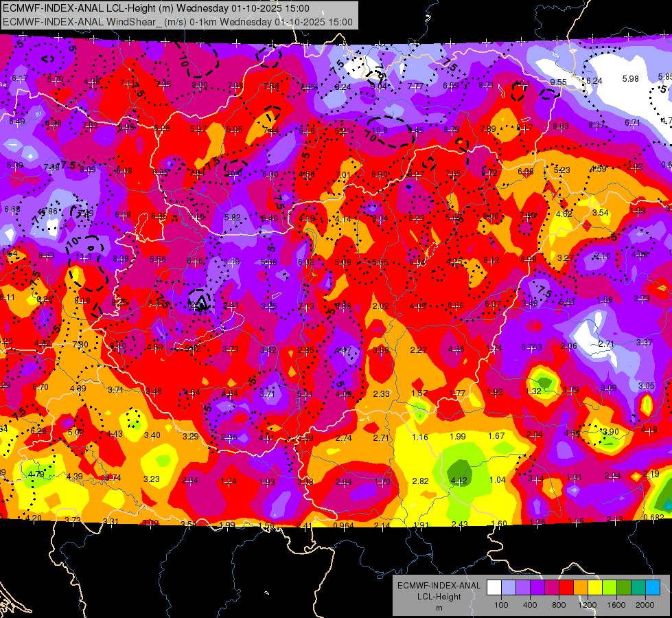Select the white legend color swatch
The height and width of the screenshot is (618, 672).
pyautogui.click(x=494, y=588)
